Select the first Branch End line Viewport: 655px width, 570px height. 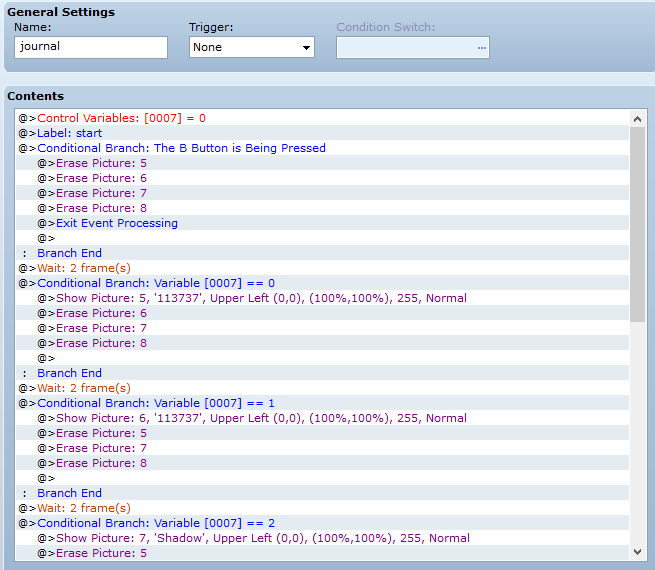coord(322,253)
